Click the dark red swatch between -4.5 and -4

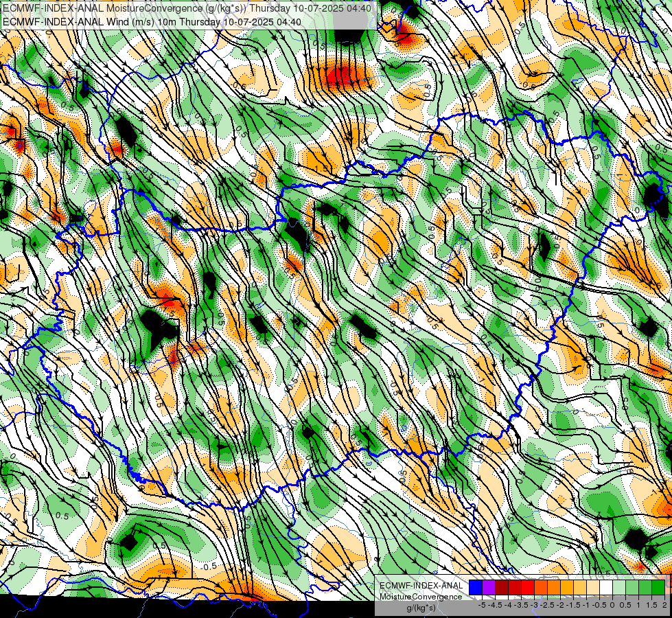[502, 587]
